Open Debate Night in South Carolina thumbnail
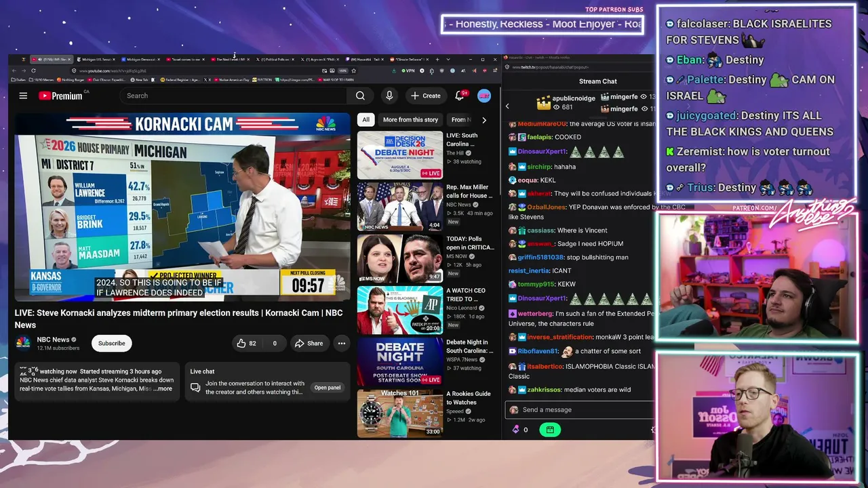This screenshot has height=488, width=868. click(x=400, y=362)
